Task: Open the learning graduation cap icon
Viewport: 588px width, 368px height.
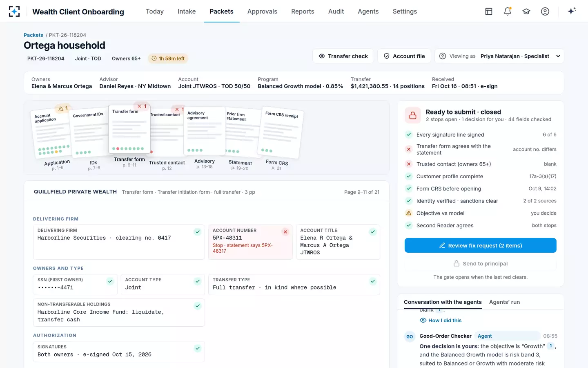Action: click(526, 11)
